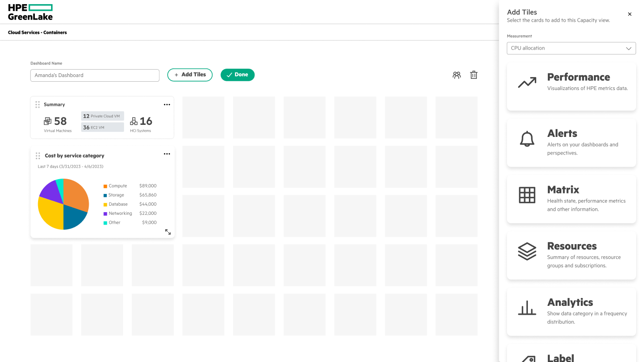644x362 pixels.
Task: Expand the pie chart tile with the resize icon
Action: pyautogui.click(x=168, y=232)
